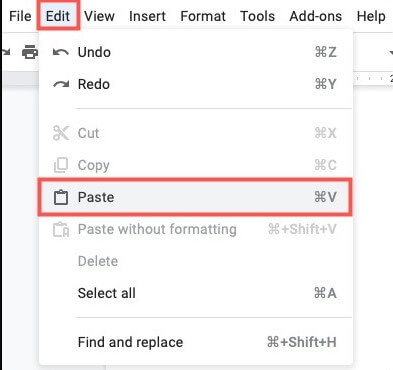The height and width of the screenshot is (370, 393).
Task: Click the scissors Cut icon
Action: (61, 133)
